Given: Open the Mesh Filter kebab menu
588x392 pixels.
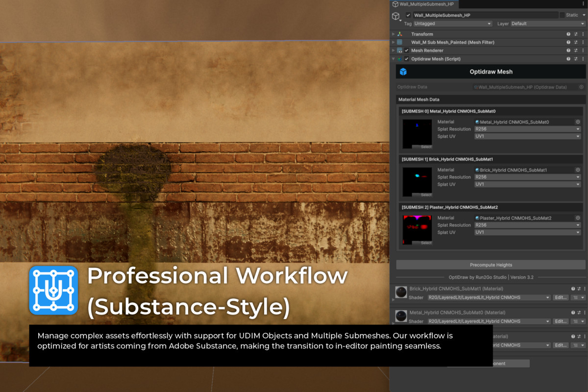Looking at the screenshot, I should pos(583,43).
